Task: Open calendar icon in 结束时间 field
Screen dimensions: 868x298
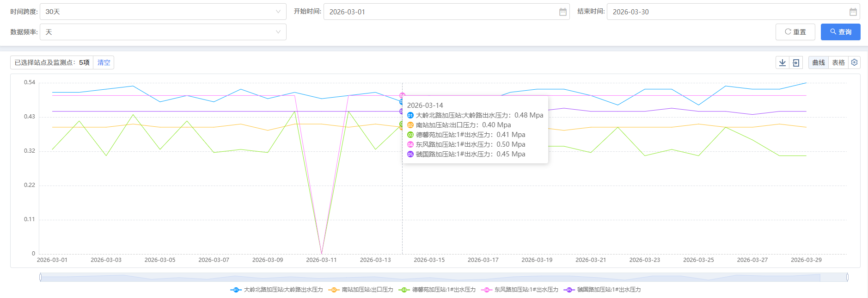Action: click(853, 12)
